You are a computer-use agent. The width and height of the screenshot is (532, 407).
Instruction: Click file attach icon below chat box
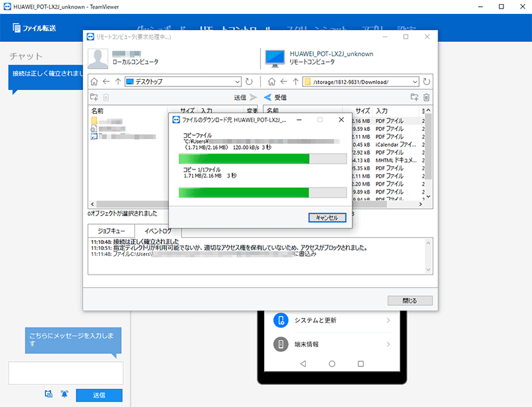49,394
